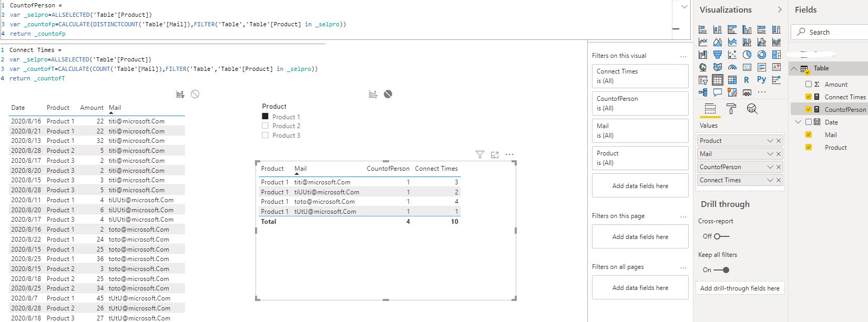Toggle the Keep all filters switch
The height and width of the screenshot is (322, 868).
point(721,270)
